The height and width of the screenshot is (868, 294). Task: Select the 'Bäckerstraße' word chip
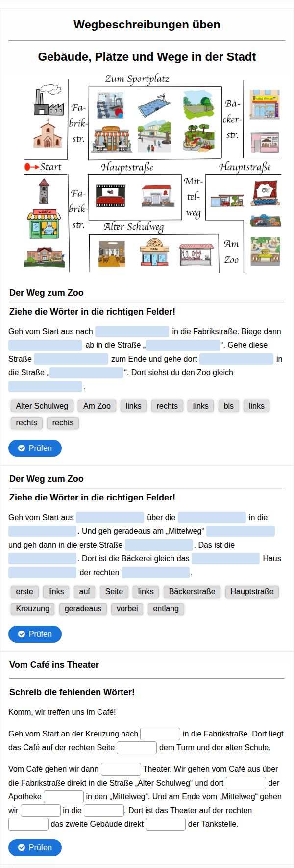[192, 592]
